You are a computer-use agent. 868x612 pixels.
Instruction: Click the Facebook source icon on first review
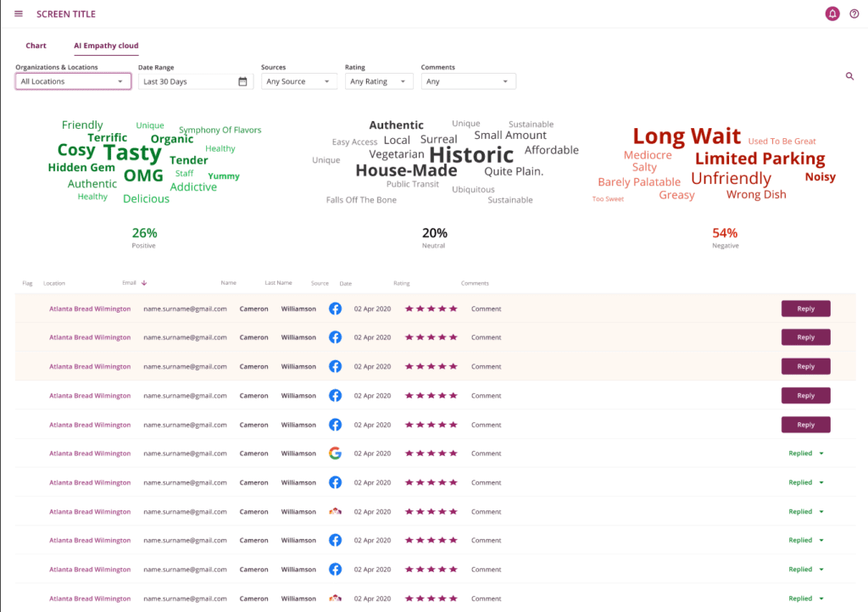point(335,309)
